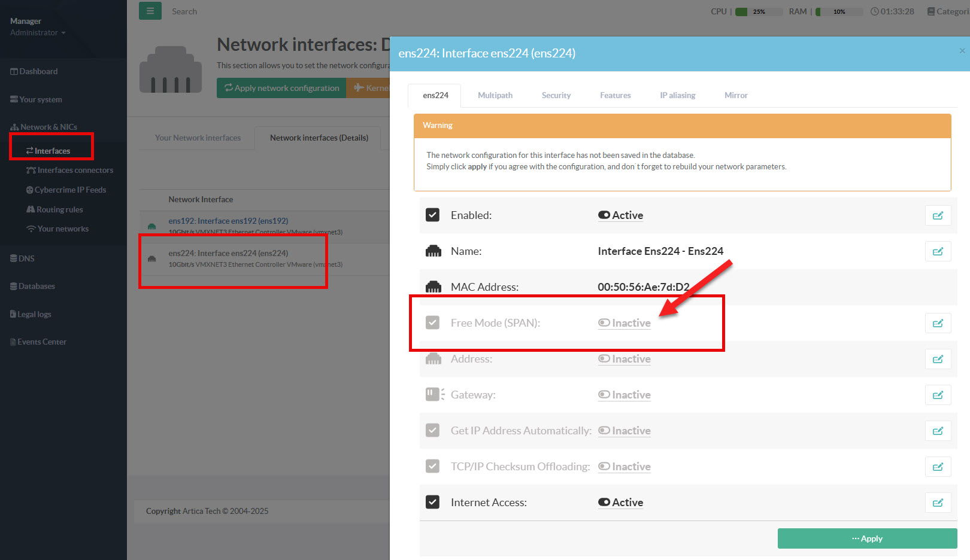Click the edit icon for Internet Access
970x560 pixels.
point(938,503)
